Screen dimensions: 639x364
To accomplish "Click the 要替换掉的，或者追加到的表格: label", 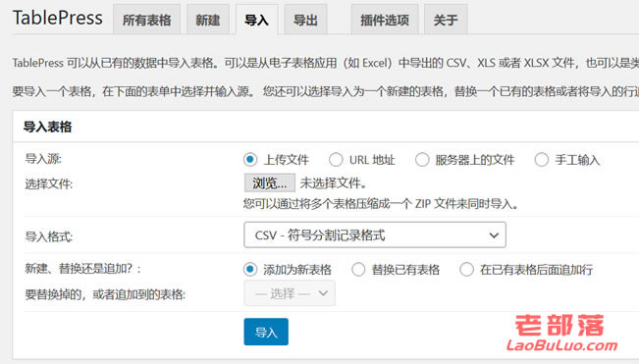I will click(x=105, y=294).
